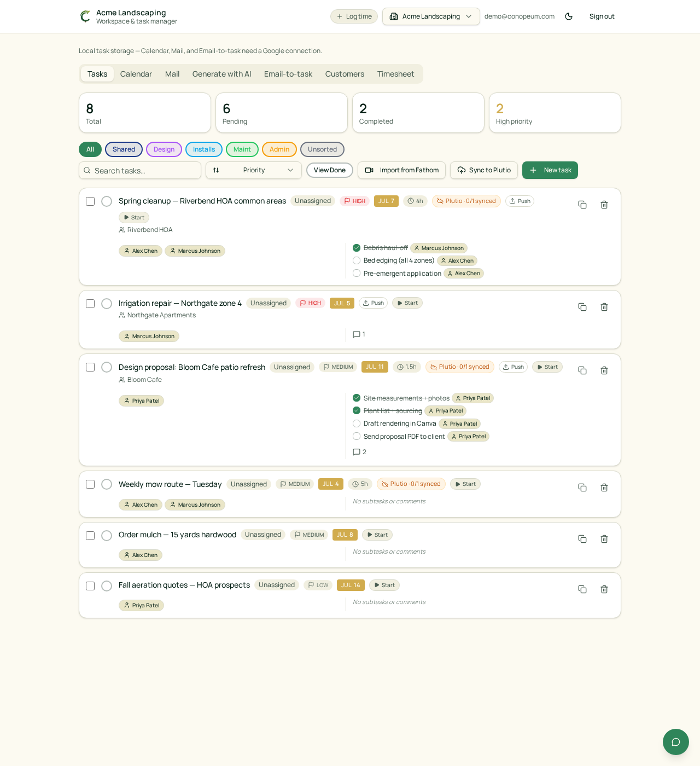This screenshot has height=766, width=700.
Task: Click the 5h time badge on Weekly mow
Action: pos(360,484)
